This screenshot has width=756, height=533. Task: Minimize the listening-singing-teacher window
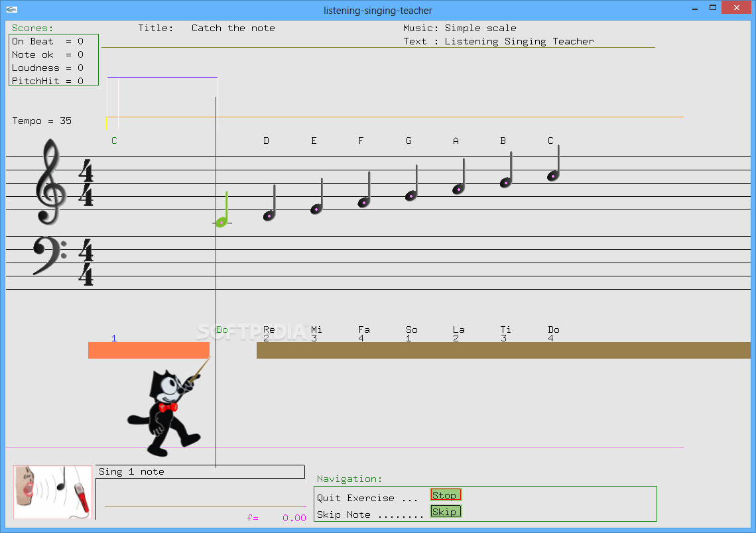(695, 8)
